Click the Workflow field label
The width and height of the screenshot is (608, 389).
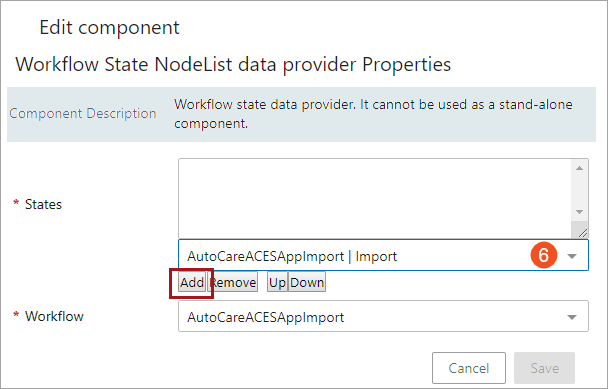(x=54, y=316)
